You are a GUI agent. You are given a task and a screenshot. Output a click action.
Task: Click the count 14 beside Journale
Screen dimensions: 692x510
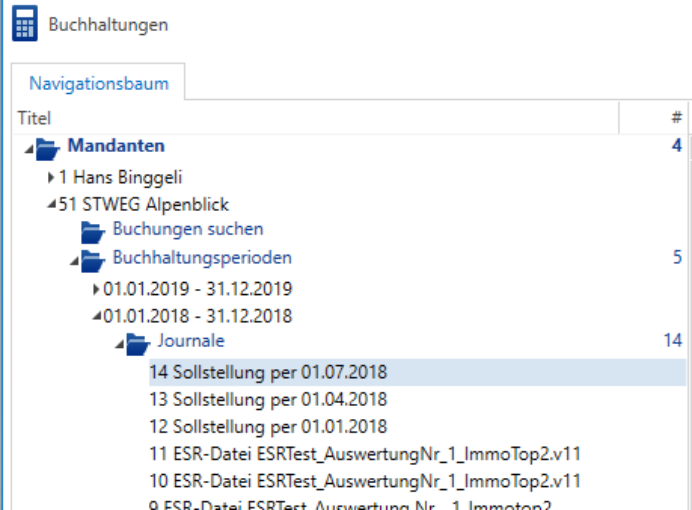pyautogui.click(x=673, y=341)
